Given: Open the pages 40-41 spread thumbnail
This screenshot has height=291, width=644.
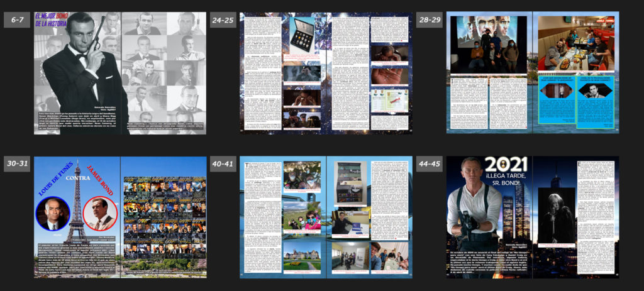Looking at the screenshot, I should click(x=326, y=217).
